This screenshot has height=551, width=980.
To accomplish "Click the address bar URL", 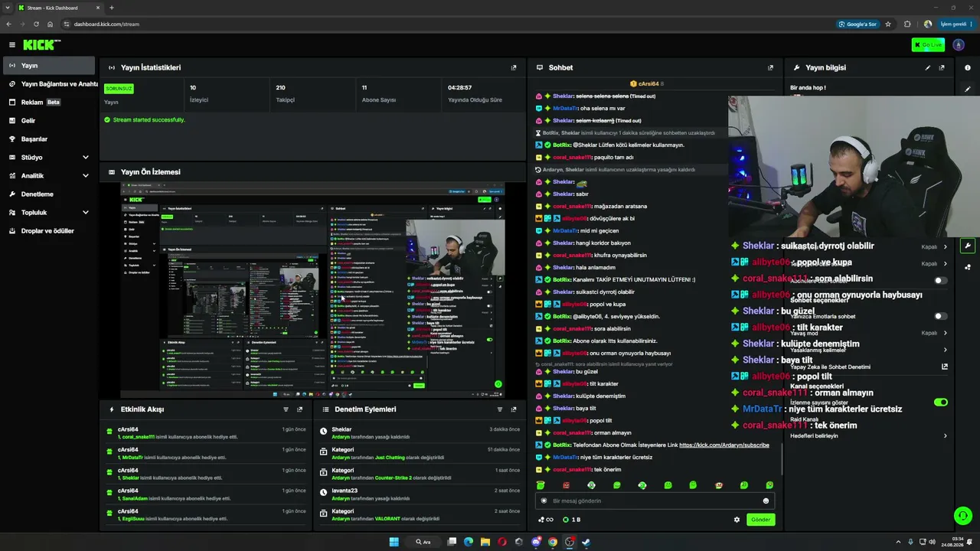I will coord(106,24).
